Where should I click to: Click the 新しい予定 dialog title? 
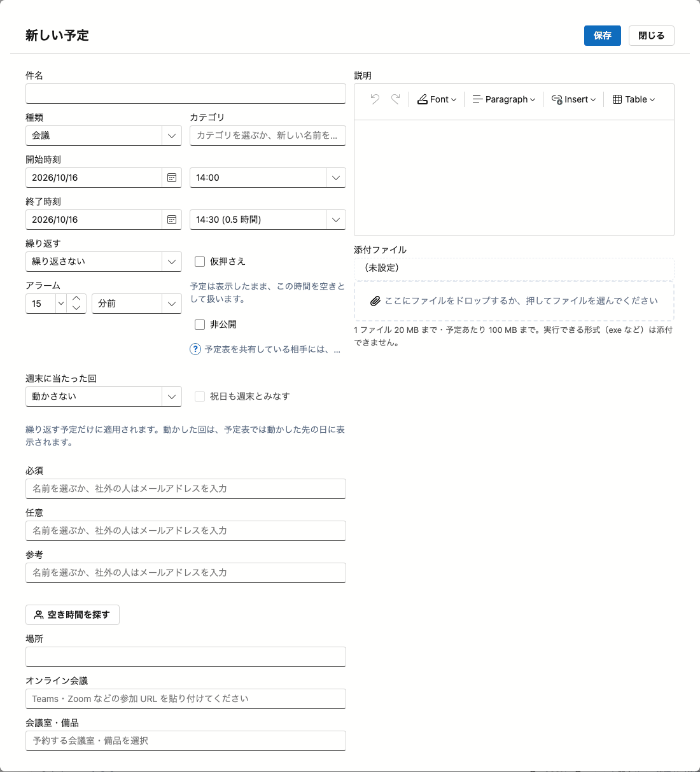click(57, 36)
